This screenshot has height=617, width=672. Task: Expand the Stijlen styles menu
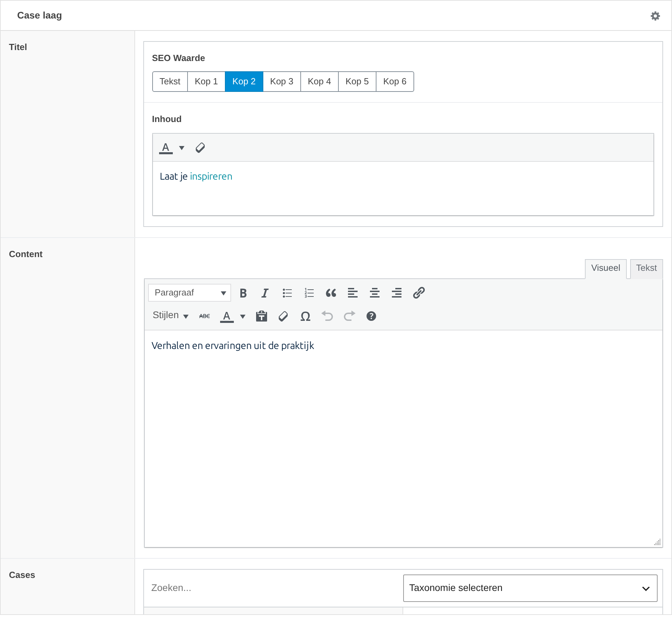click(170, 315)
